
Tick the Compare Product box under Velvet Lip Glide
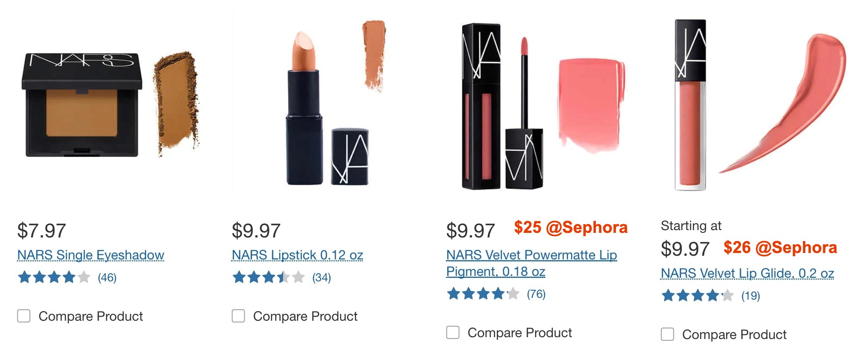click(667, 334)
